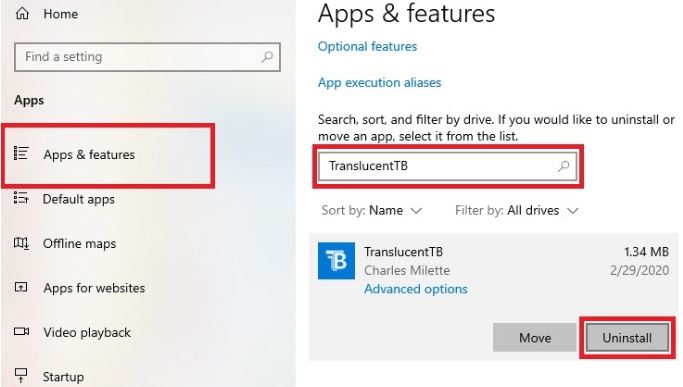The height and width of the screenshot is (387, 683).
Task: Click magnifier icon in TranslucentTB search box
Action: [564, 166]
